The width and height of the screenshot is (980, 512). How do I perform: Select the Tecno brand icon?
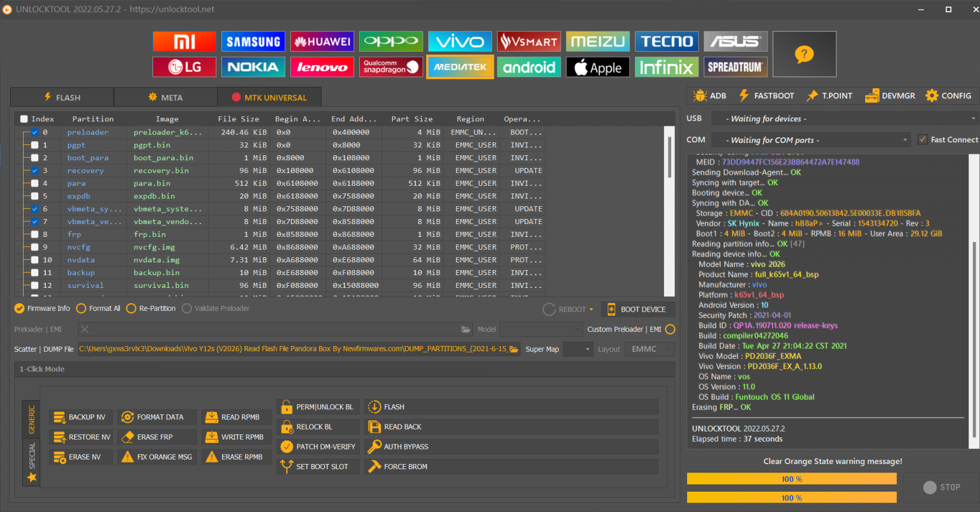pos(667,41)
